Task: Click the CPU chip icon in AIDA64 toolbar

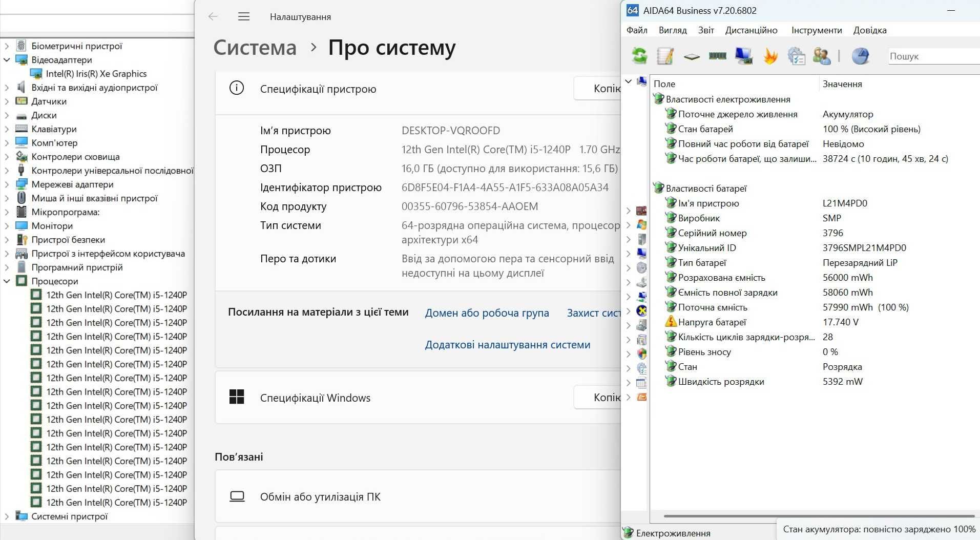Action: tap(692, 56)
